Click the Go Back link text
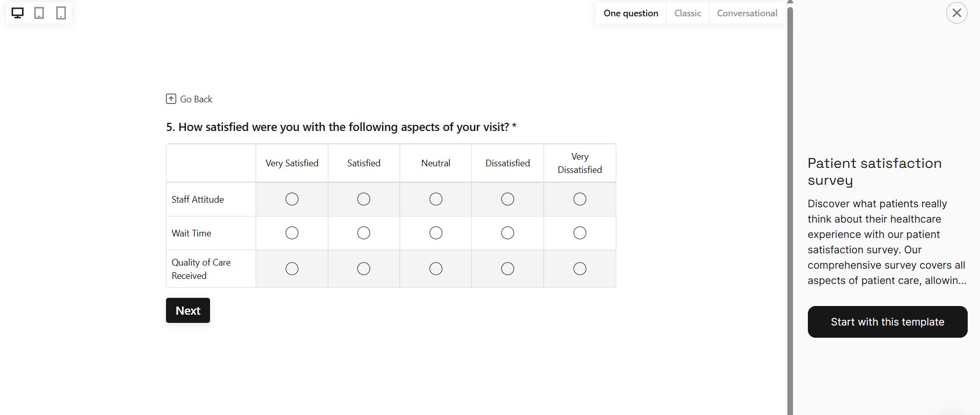The height and width of the screenshot is (415, 980). (196, 99)
